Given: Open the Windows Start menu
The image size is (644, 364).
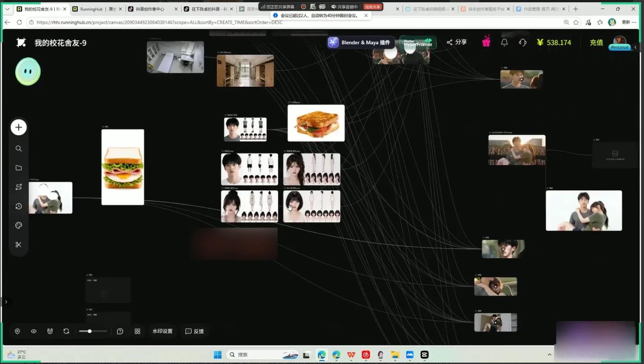Looking at the screenshot, I should point(218,355).
